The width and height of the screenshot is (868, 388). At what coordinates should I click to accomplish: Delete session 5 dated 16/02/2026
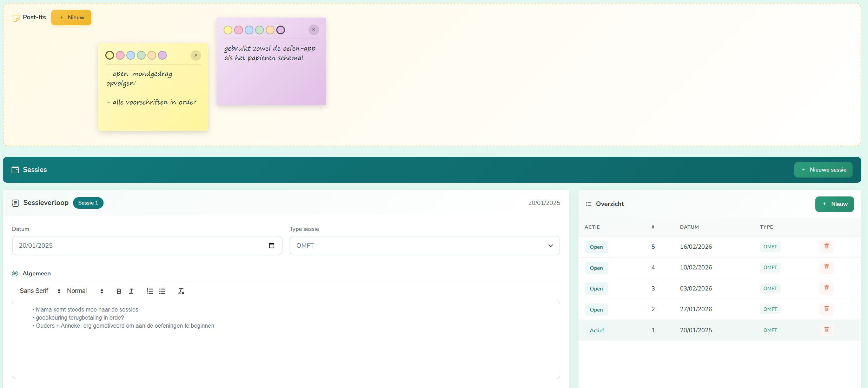pos(826,246)
